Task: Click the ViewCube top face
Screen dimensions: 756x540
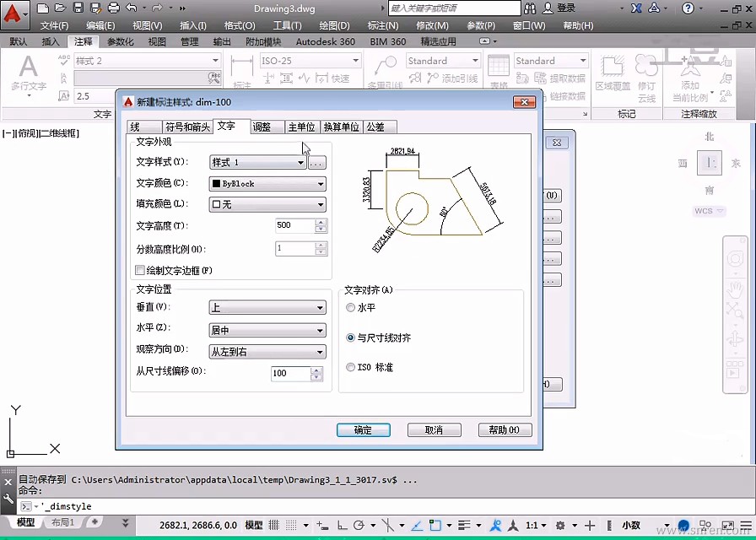Action: click(x=710, y=163)
